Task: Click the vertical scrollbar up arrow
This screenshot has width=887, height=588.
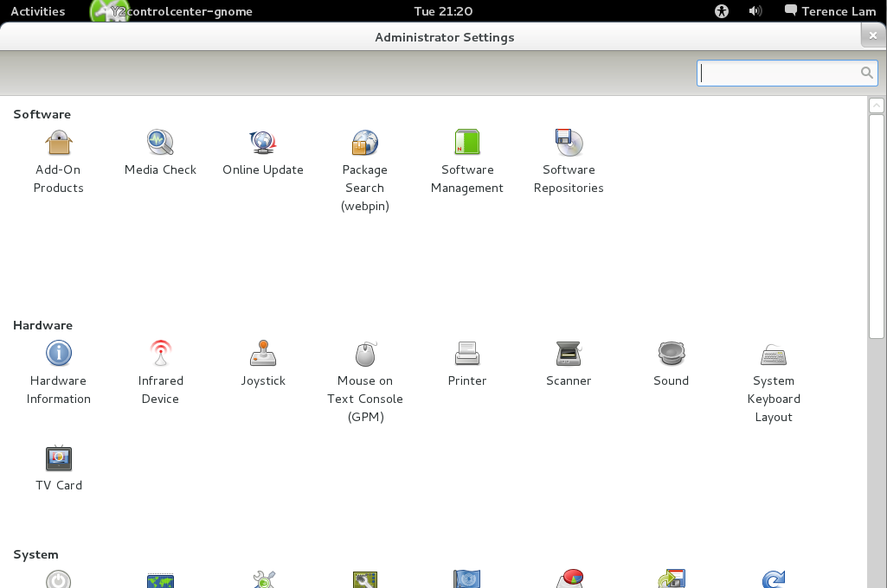Action: pyautogui.click(x=877, y=105)
